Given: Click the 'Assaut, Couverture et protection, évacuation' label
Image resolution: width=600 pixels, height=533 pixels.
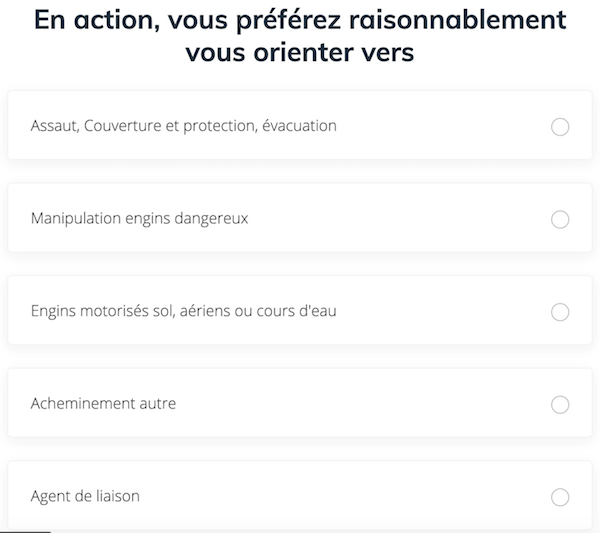Looking at the screenshot, I should click(x=183, y=126).
